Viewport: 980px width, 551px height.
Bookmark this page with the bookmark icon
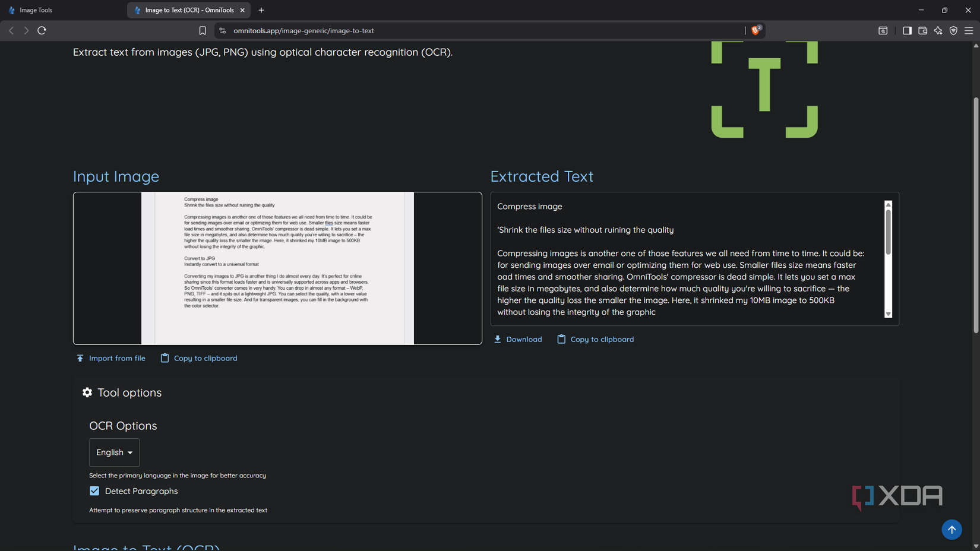pos(203,30)
